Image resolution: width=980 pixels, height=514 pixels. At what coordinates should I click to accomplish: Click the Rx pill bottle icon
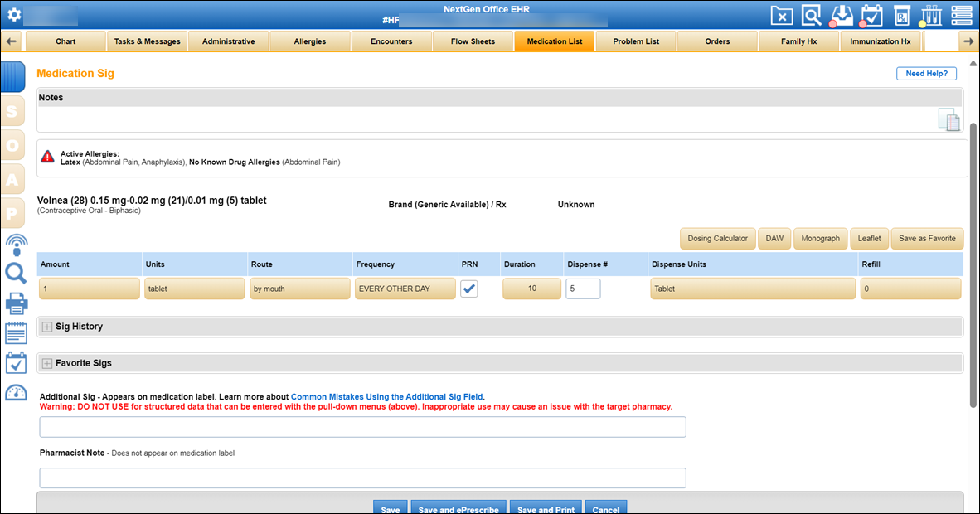[902, 15]
